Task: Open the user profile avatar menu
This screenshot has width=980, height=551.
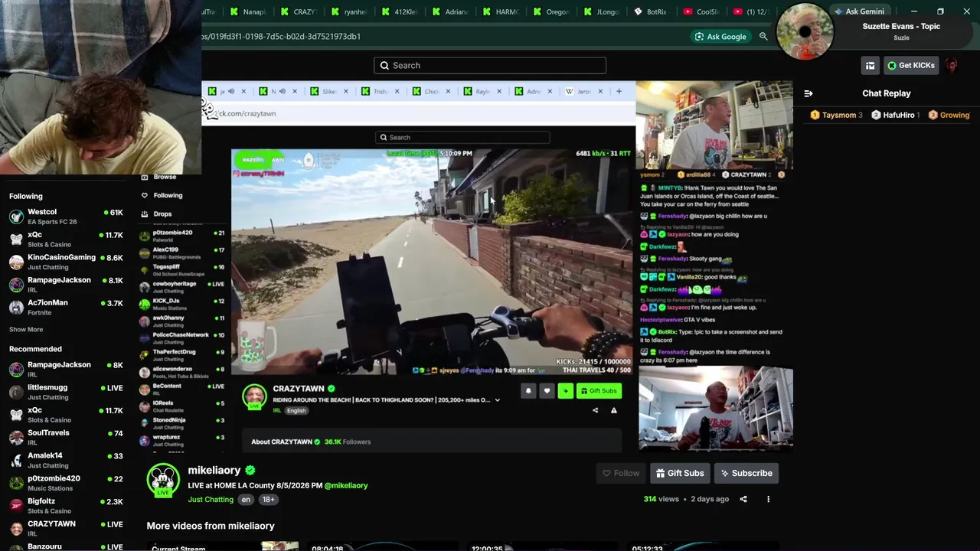Action: click(x=952, y=66)
